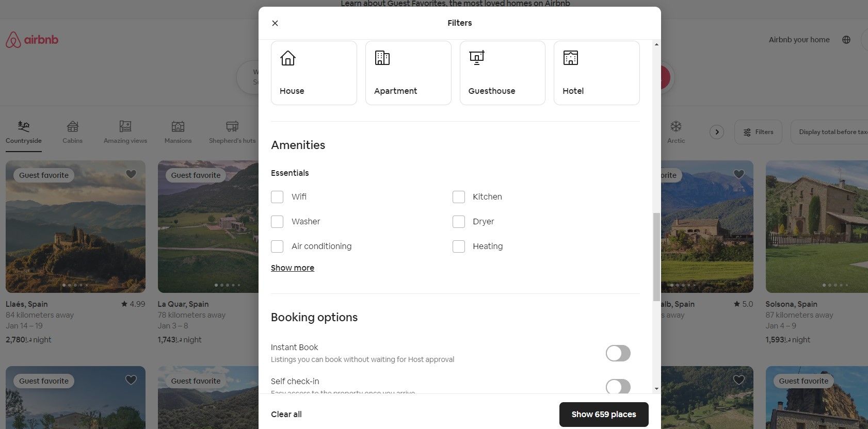
Task: Pick the Guesthouse property type
Action: click(x=502, y=73)
